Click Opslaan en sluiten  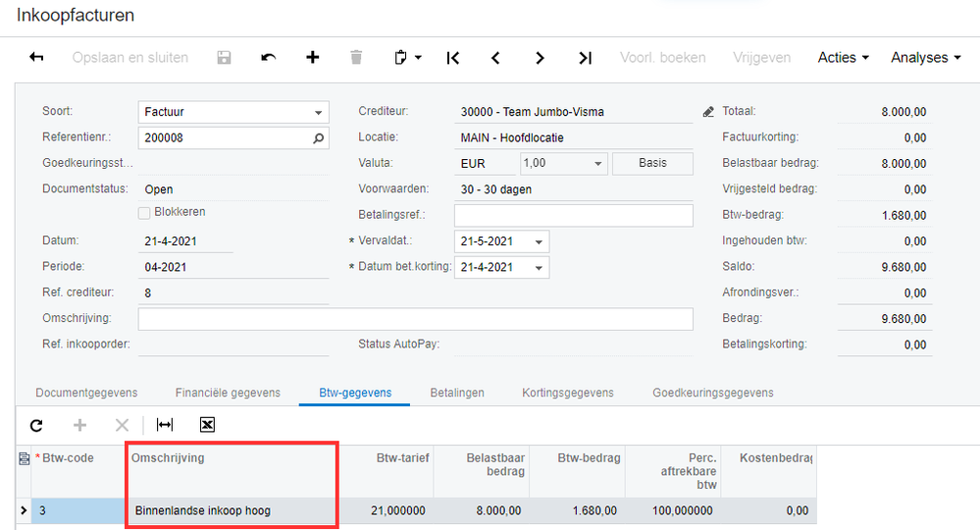point(130,58)
